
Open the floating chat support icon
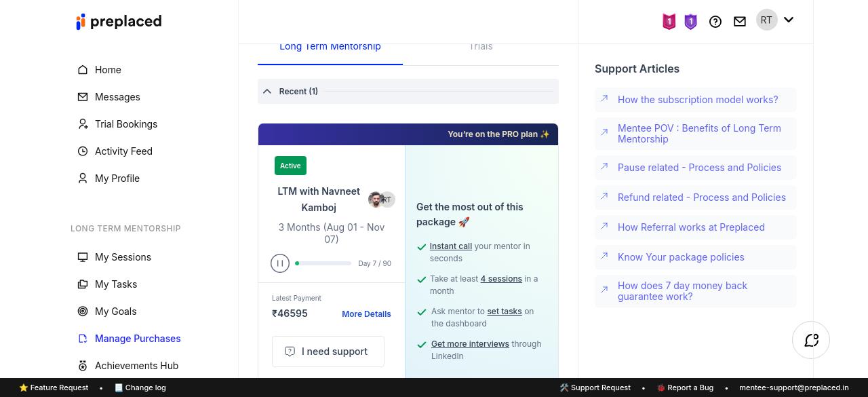tap(811, 340)
